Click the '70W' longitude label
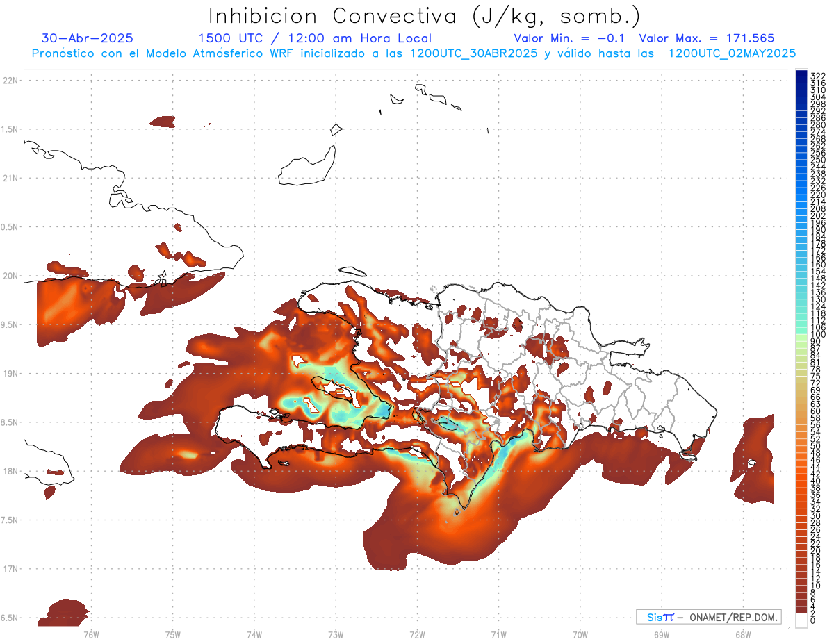This screenshot has width=834, height=644. (580, 634)
